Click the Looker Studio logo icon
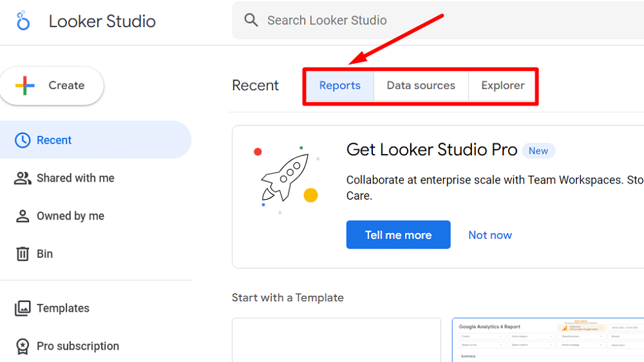Screen dimensions: 644x362 point(23,21)
